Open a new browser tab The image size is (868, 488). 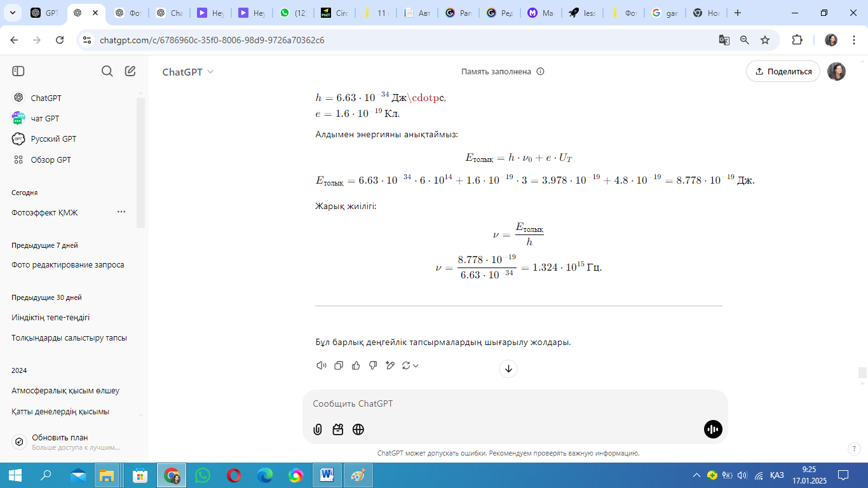click(x=738, y=13)
